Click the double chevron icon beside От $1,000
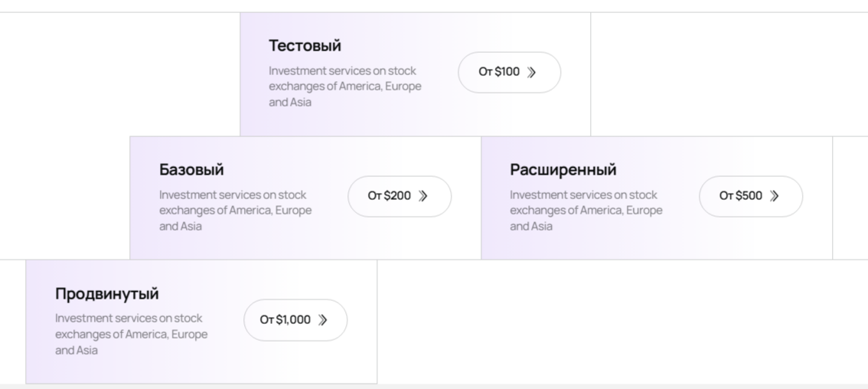The image size is (868, 389). tap(323, 320)
